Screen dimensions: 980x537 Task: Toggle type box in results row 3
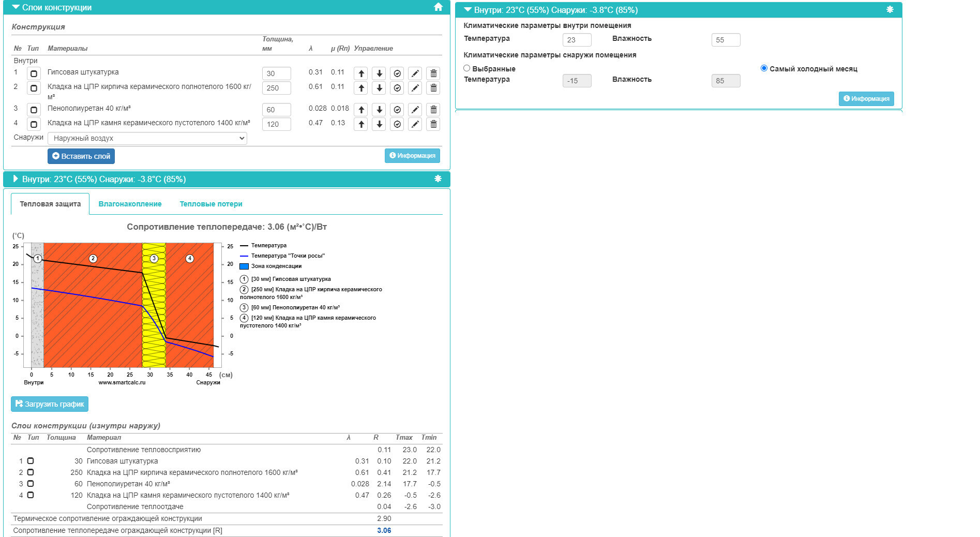pyautogui.click(x=31, y=484)
